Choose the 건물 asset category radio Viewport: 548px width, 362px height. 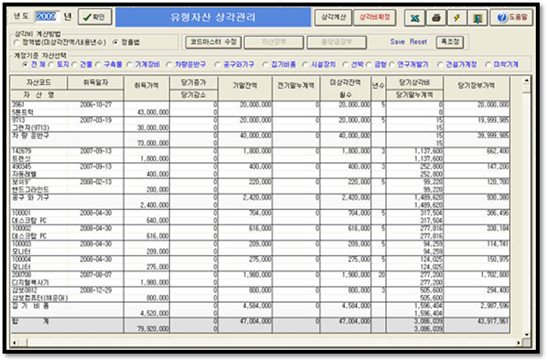74,65
